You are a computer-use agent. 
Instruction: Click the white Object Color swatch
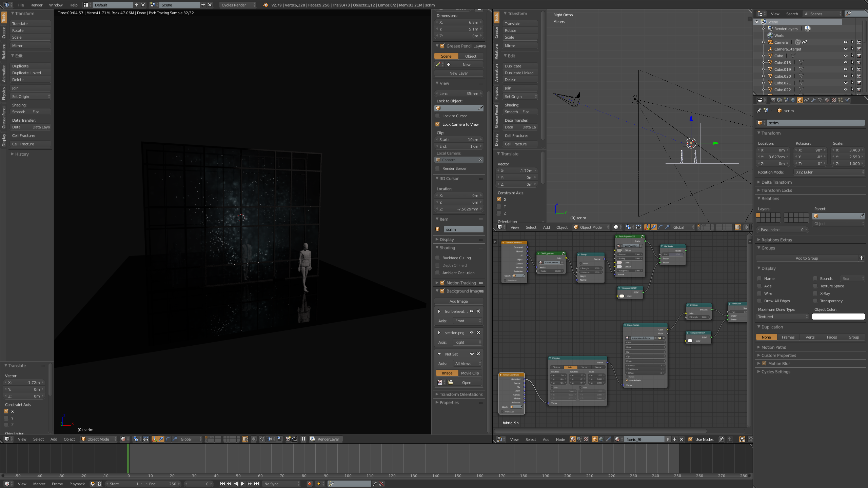point(838,317)
